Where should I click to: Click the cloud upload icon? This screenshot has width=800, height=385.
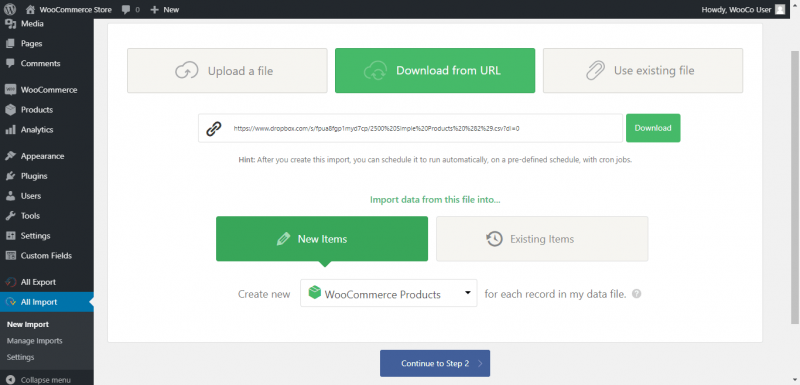click(187, 70)
